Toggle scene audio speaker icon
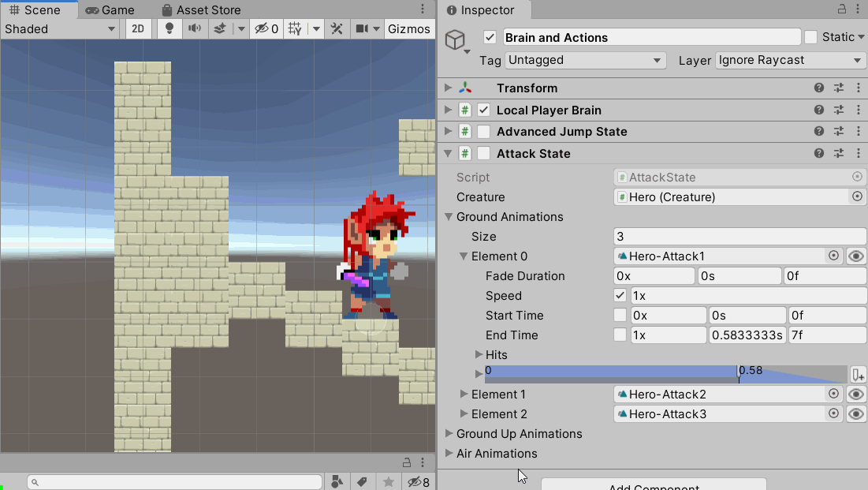The height and width of the screenshot is (490, 868). pyautogui.click(x=194, y=29)
